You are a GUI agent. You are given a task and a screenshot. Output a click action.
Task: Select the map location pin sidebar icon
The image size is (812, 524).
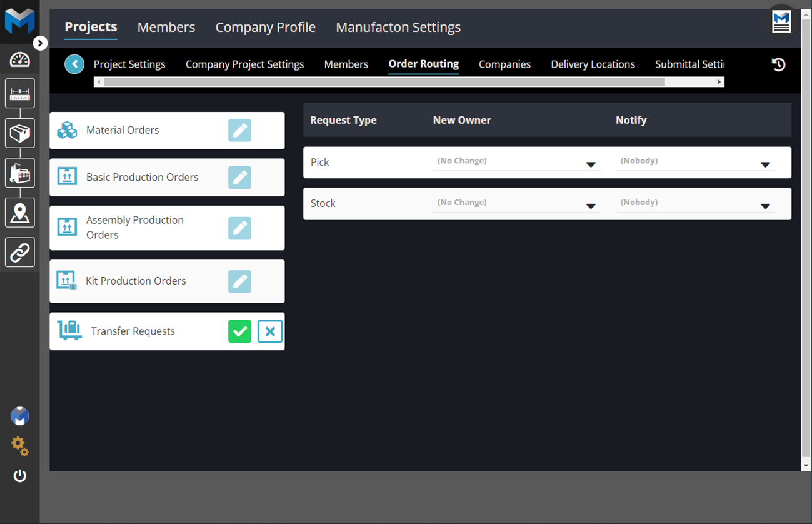click(20, 213)
